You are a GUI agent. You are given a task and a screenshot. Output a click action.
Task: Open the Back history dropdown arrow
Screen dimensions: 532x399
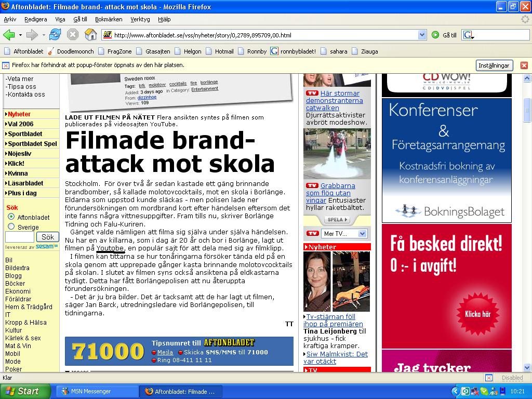pyautogui.click(x=20, y=35)
